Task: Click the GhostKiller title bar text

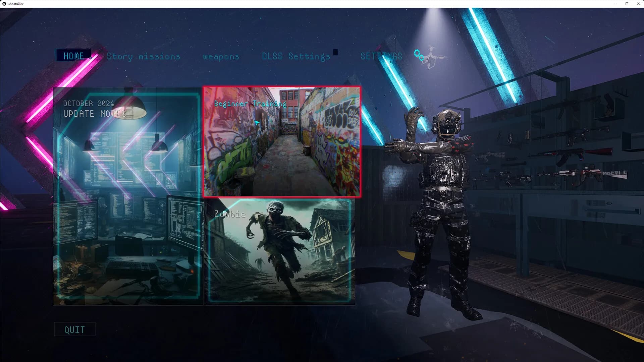Action: tap(15, 4)
